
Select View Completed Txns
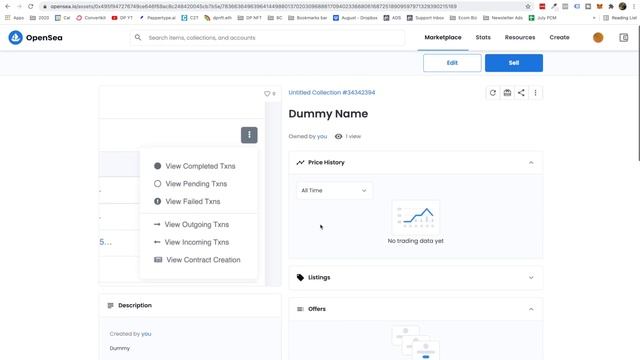tap(195, 166)
